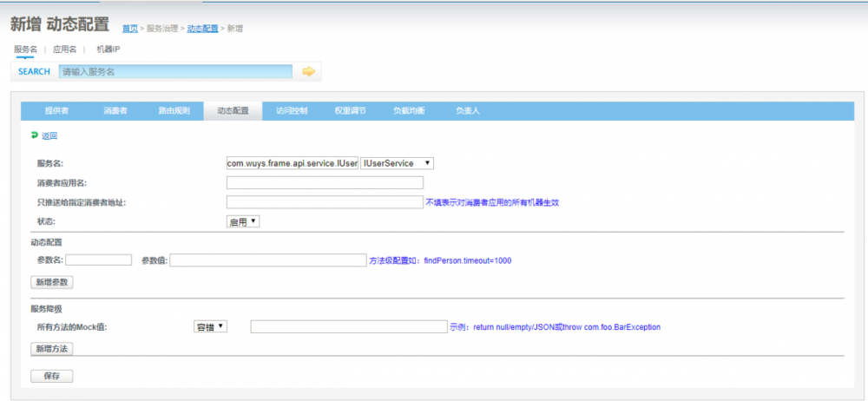Open the 消费者 tab
This screenshot has width=868, height=401.
(115, 111)
